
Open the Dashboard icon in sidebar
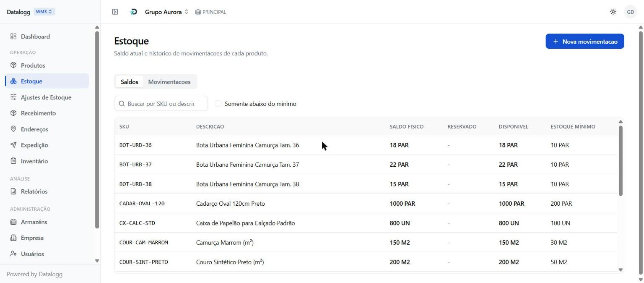13,37
